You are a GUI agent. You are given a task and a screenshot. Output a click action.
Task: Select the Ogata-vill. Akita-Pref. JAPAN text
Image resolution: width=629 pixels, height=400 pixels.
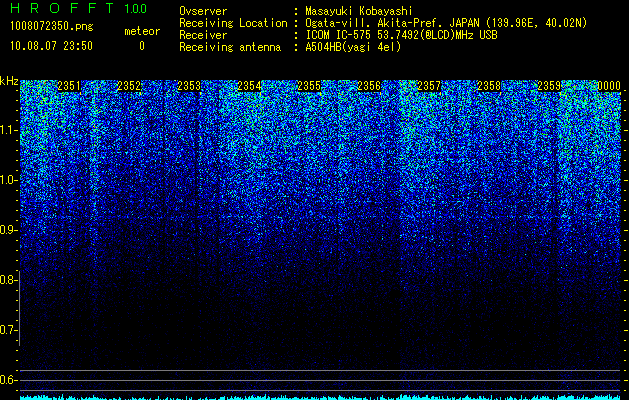pos(392,23)
